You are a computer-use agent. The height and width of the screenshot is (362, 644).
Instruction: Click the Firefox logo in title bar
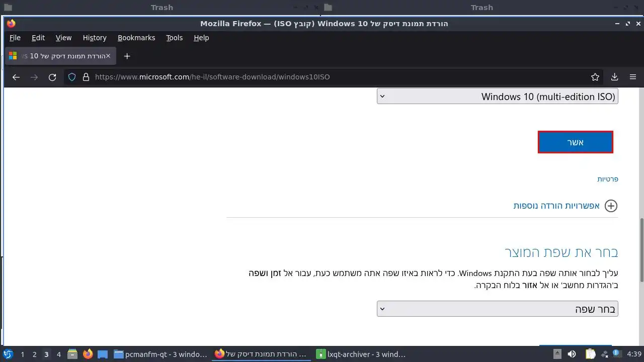click(11, 24)
